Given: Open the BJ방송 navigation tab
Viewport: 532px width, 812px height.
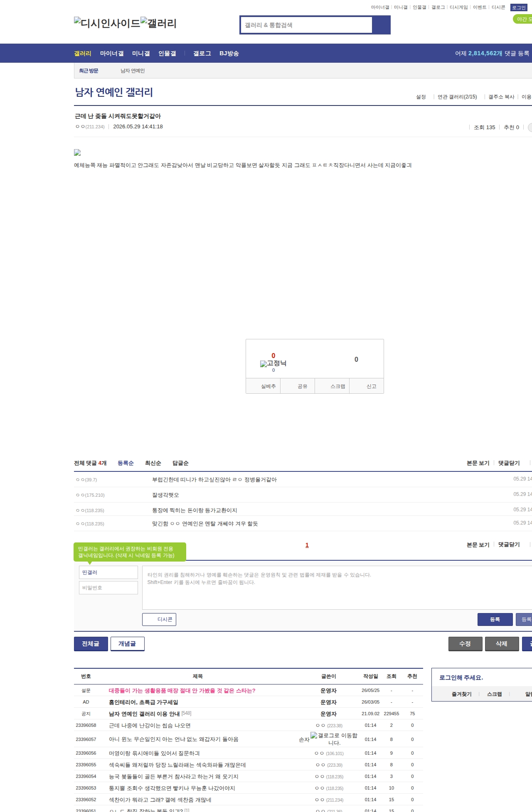Looking at the screenshot, I should click(x=229, y=53).
